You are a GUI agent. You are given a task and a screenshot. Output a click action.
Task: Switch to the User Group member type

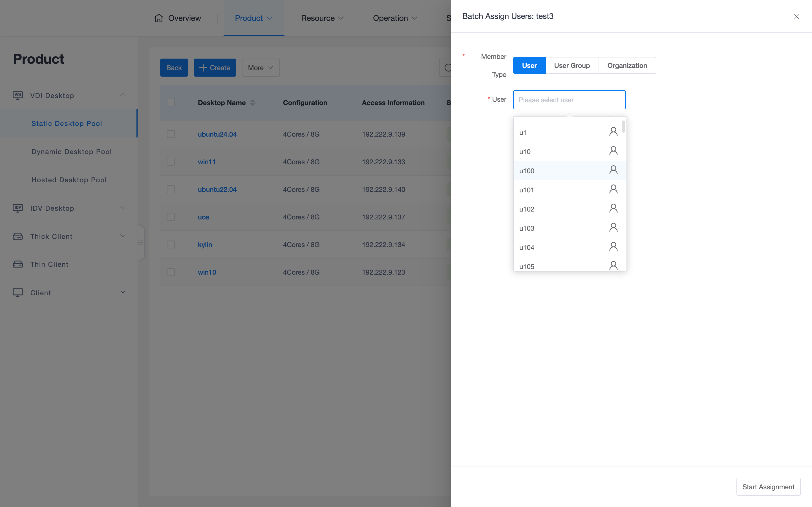pyautogui.click(x=572, y=65)
